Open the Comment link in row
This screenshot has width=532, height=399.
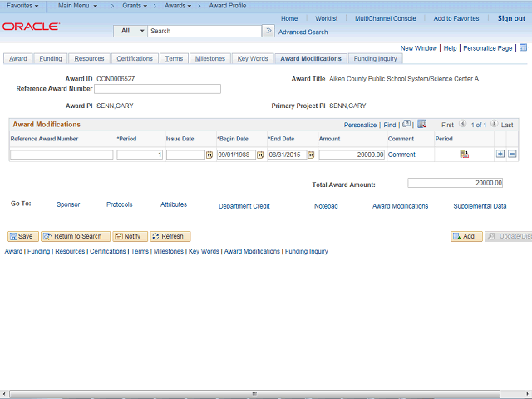[401, 155]
